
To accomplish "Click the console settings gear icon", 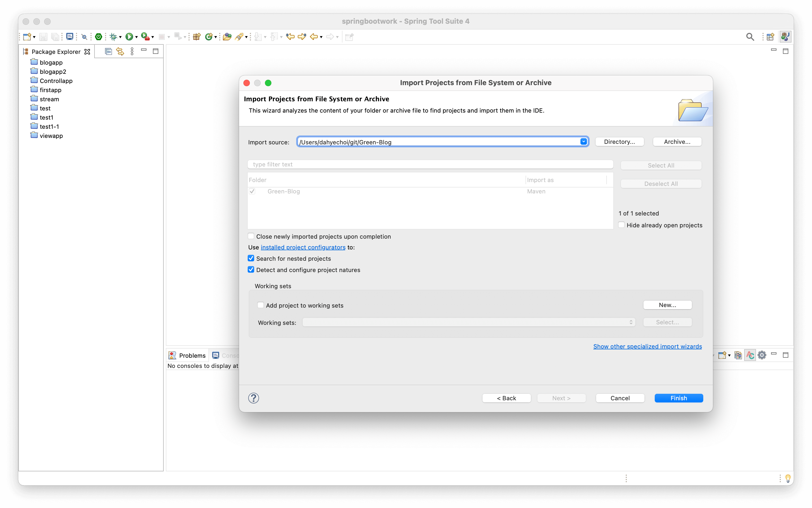I will click(762, 355).
